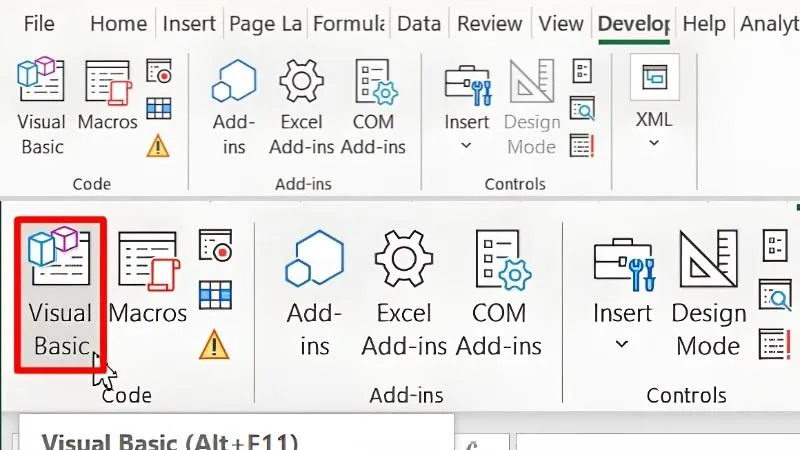Click Macros in the small upper ribbon
The image size is (800, 450).
(108, 96)
